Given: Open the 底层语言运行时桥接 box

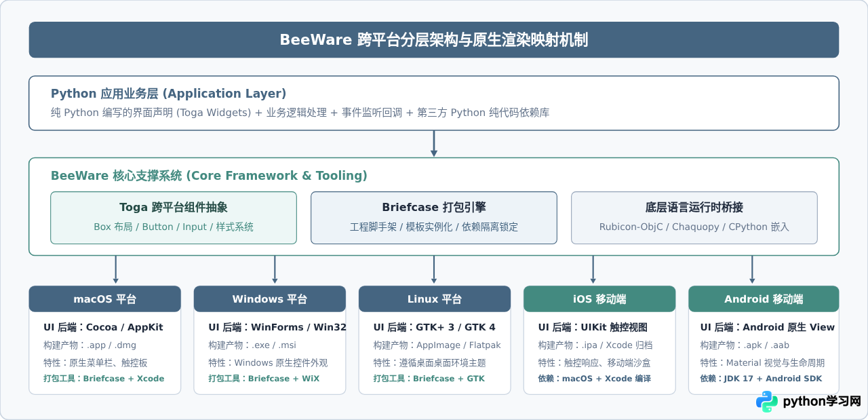Looking at the screenshot, I should point(694,218).
